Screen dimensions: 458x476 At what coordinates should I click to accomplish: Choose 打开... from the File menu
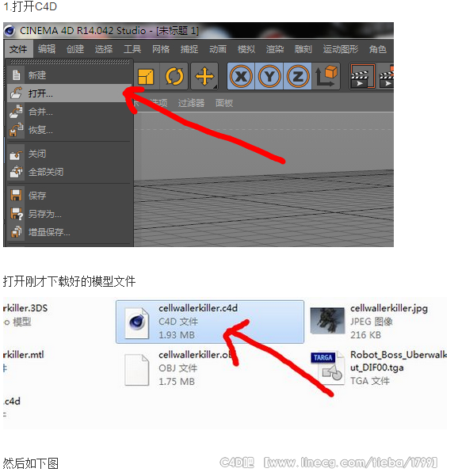[x=69, y=93]
